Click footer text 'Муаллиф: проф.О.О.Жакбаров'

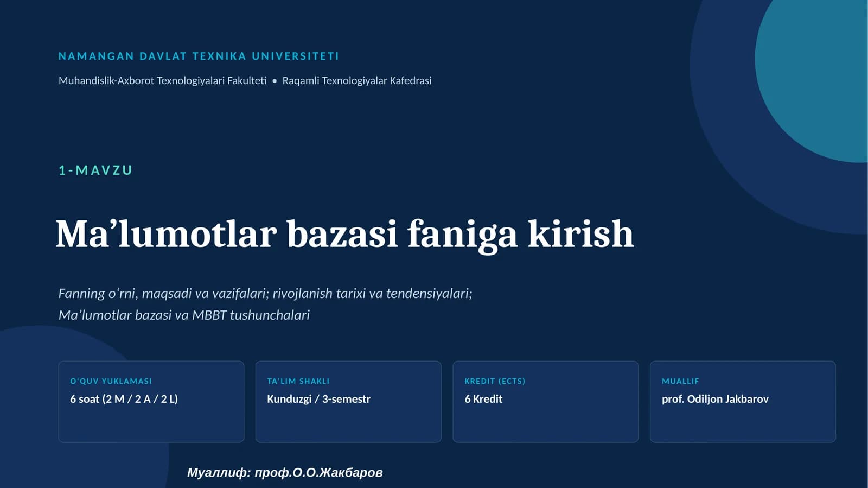pos(285,473)
